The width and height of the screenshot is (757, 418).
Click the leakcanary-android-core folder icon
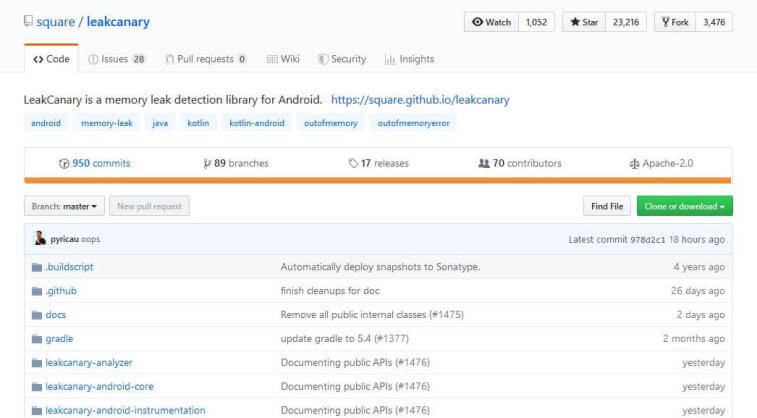point(37,387)
